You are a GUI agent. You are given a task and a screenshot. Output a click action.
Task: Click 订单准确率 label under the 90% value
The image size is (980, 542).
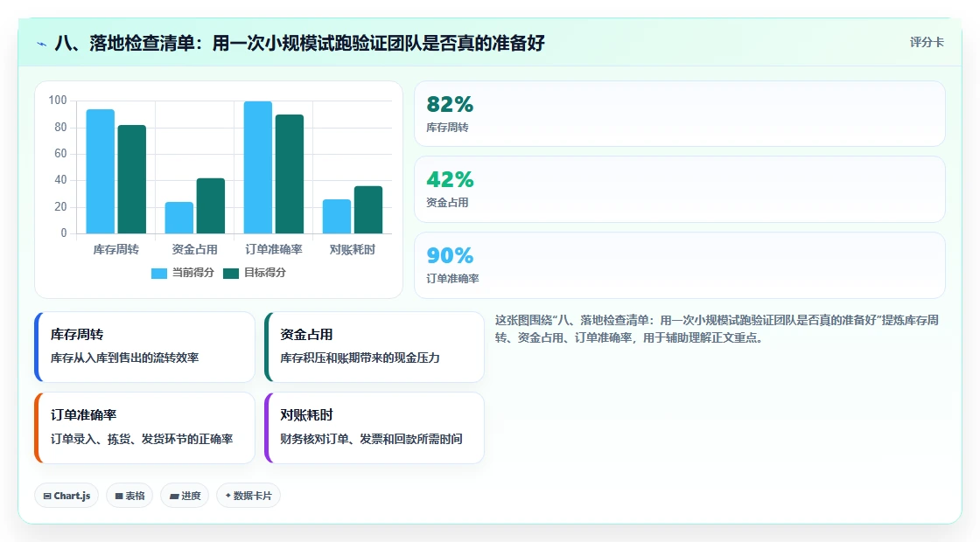pyautogui.click(x=452, y=279)
